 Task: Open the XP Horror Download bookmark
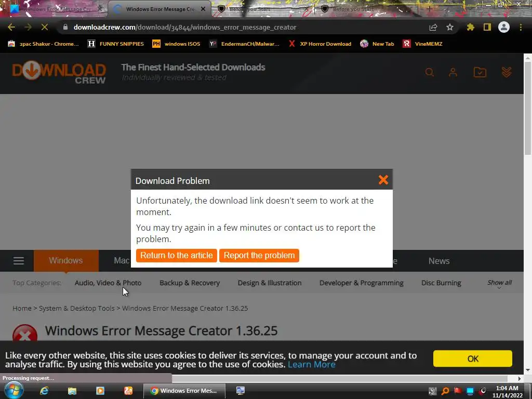pyautogui.click(x=320, y=44)
